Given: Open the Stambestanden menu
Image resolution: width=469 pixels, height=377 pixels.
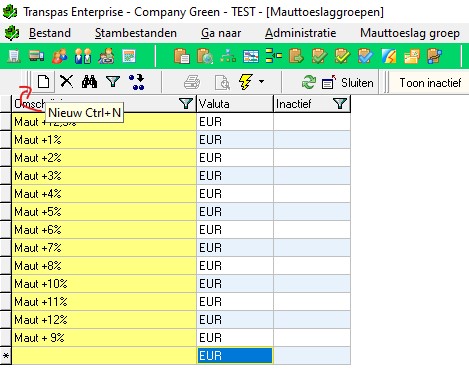Looking at the screenshot, I should tap(136, 33).
